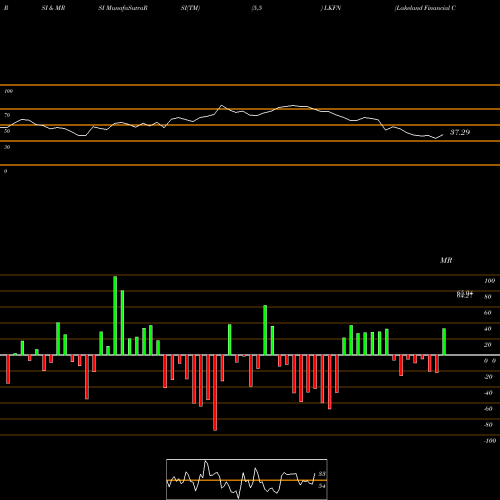
Task: Click the current RSI value 37.29
Action: pos(460,132)
